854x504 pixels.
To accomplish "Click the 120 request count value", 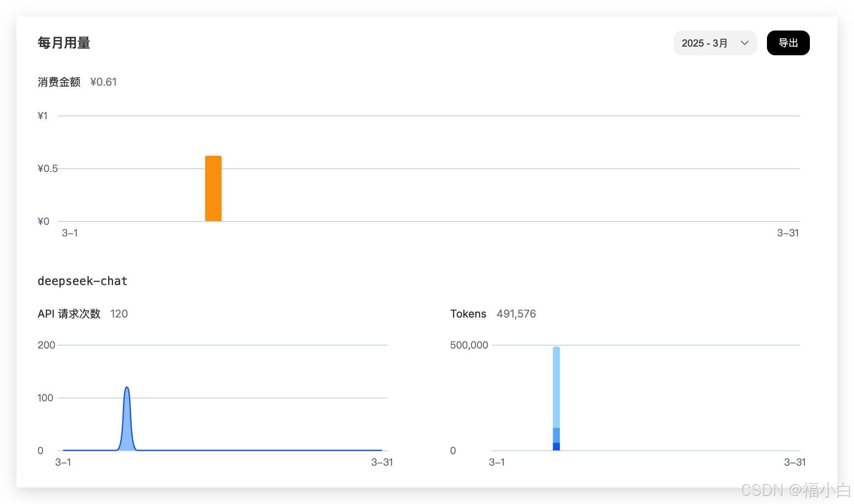I will tap(119, 314).
